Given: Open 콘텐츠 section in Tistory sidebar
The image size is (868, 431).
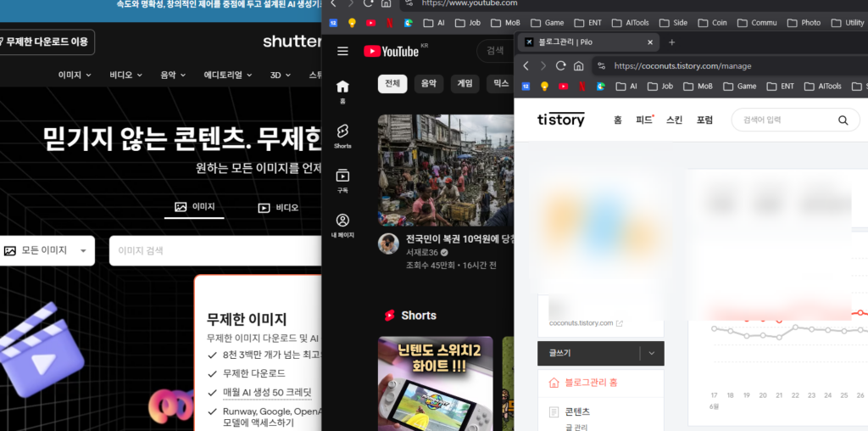Looking at the screenshot, I should [x=576, y=412].
